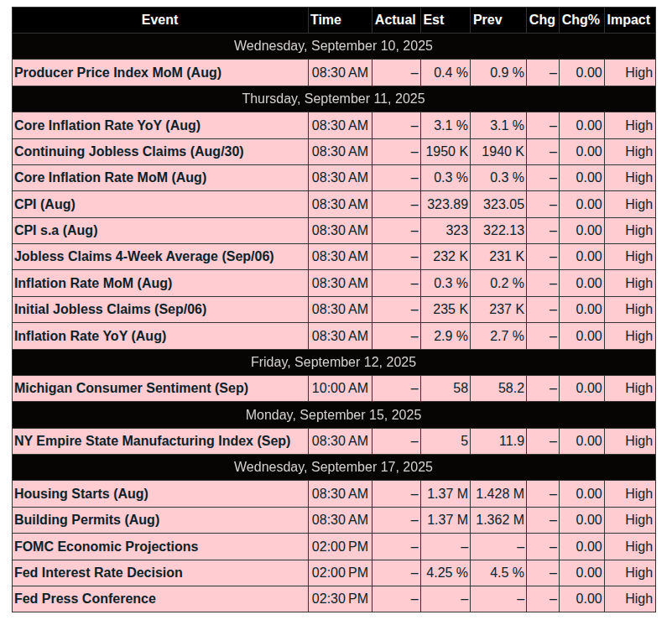The image size is (672, 620).
Task: Click the 323.05 CPI previous cell
Action: (x=498, y=204)
